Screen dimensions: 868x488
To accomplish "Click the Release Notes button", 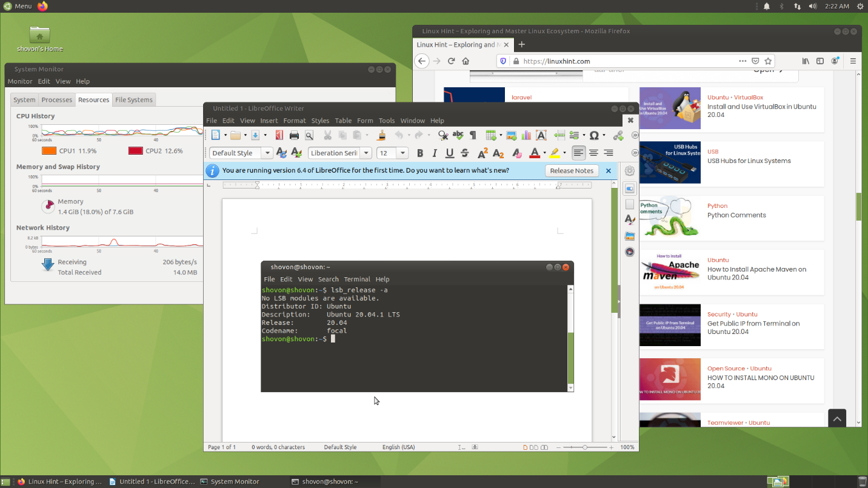I will (x=571, y=171).
